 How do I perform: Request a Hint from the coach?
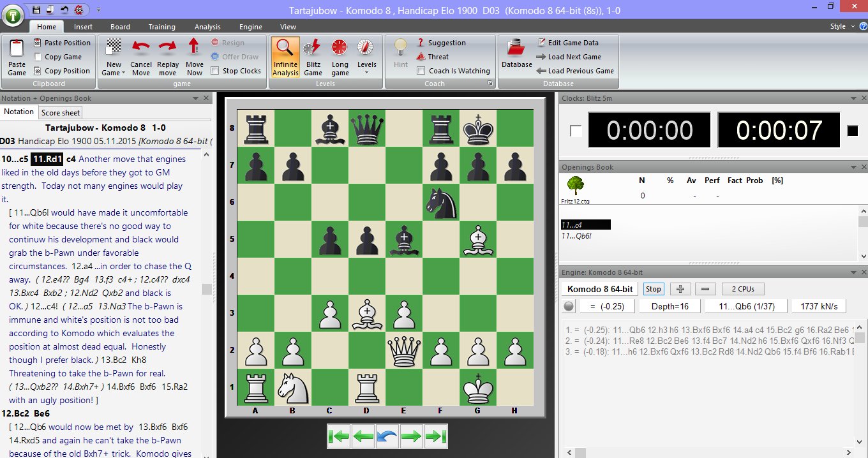coord(400,56)
